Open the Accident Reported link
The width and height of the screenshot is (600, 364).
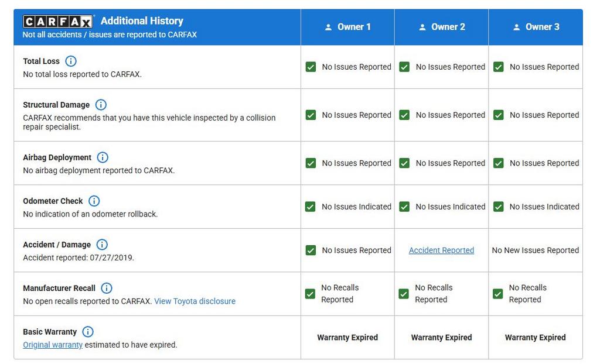441,250
